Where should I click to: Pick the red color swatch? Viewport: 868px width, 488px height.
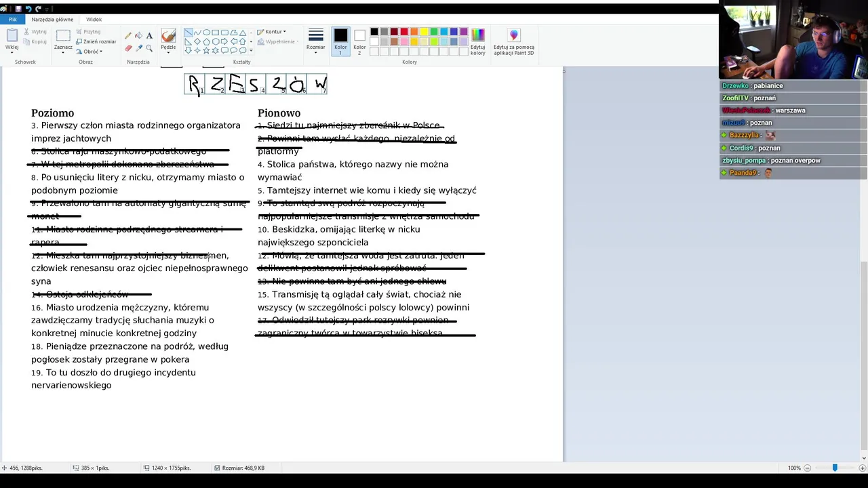404,32
